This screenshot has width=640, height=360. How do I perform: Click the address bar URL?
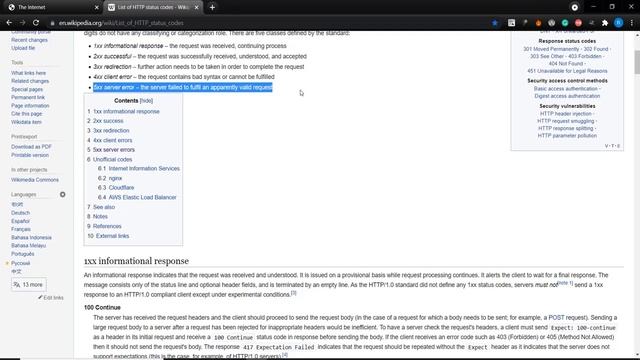[x=121, y=23]
